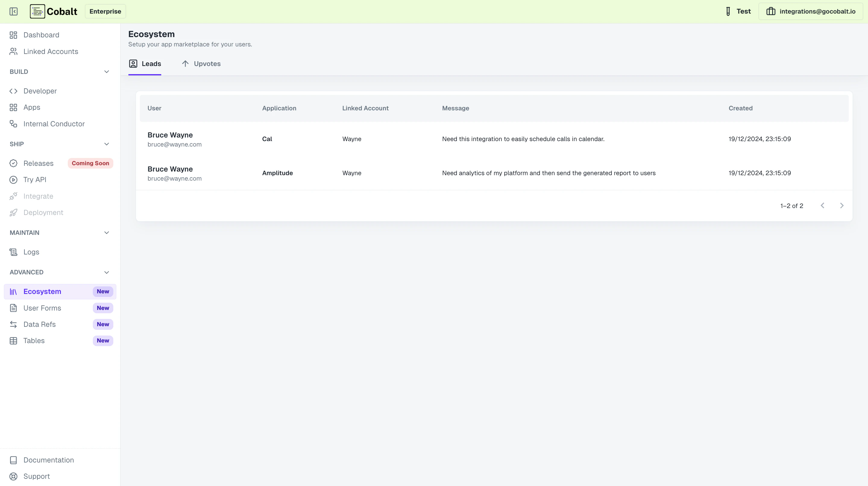Screen dimensions: 868x486
Task: Select the Developer code icon in sidebar
Action: [x=14, y=91]
